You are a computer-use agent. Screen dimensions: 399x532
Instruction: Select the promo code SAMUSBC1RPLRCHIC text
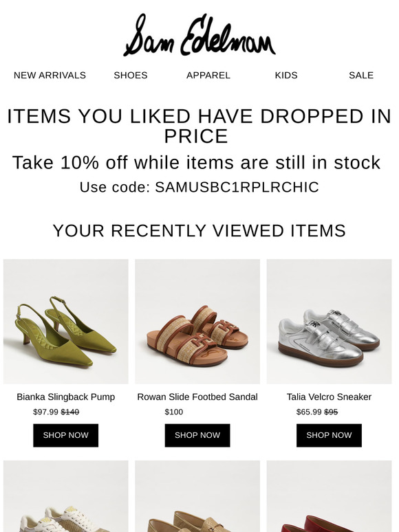coord(237,187)
